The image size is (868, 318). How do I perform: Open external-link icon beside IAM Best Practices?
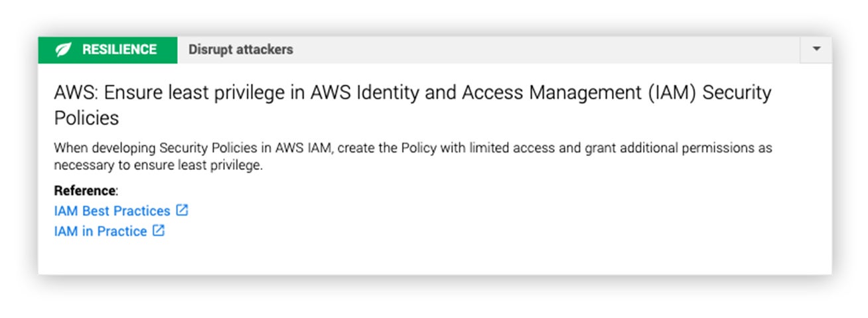(182, 210)
